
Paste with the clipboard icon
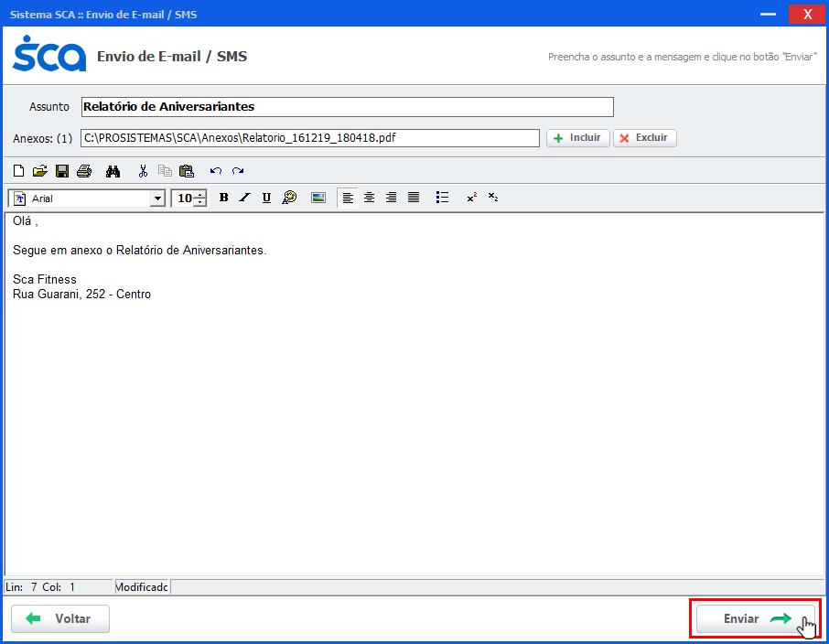[x=187, y=171]
